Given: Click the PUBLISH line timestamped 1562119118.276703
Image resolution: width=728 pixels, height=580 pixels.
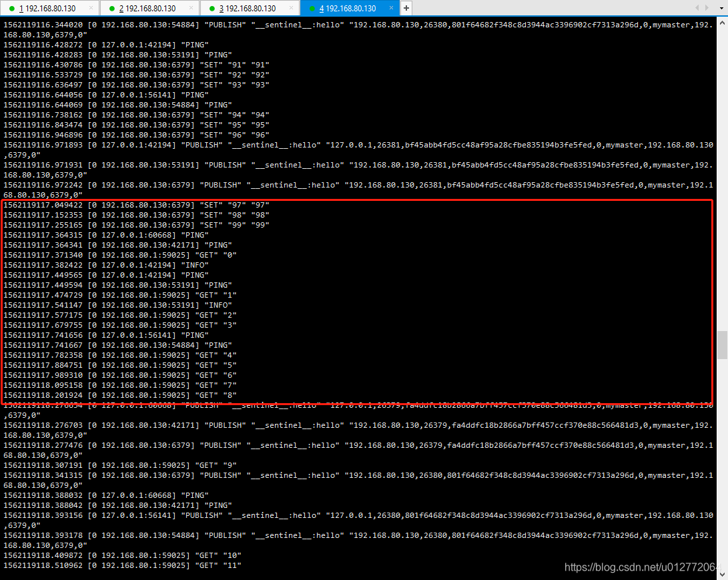Looking at the screenshot, I should [358, 430].
